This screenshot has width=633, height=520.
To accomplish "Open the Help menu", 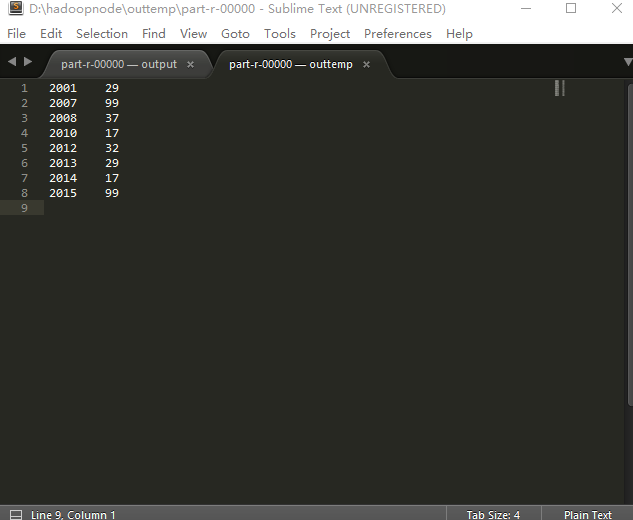I will click(x=459, y=34).
